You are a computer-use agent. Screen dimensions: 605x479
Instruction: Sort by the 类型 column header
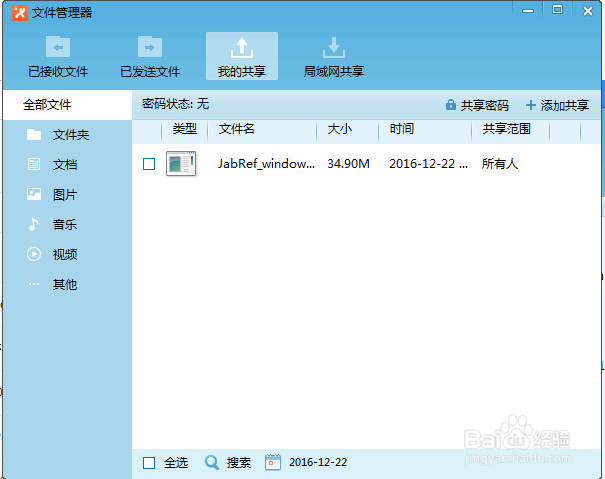[x=184, y=129]
